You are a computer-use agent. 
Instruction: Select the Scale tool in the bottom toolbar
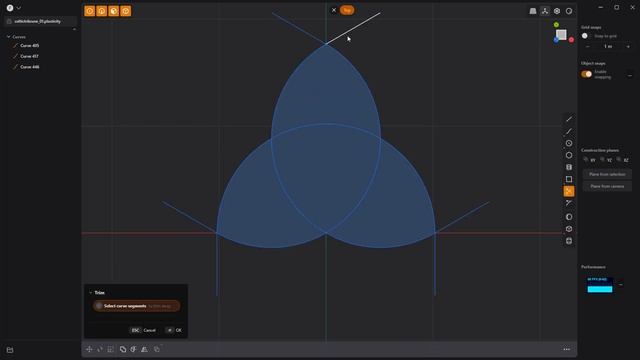(111, 349)
